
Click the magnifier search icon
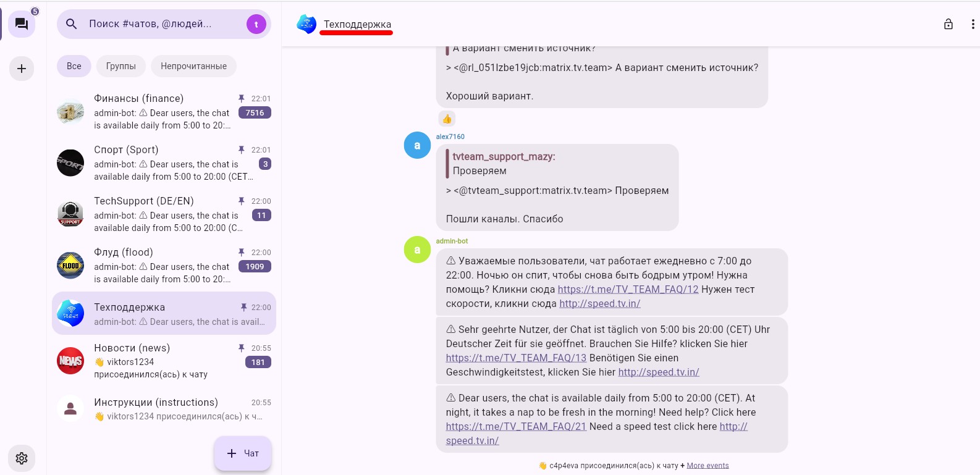tap(72, 24)
